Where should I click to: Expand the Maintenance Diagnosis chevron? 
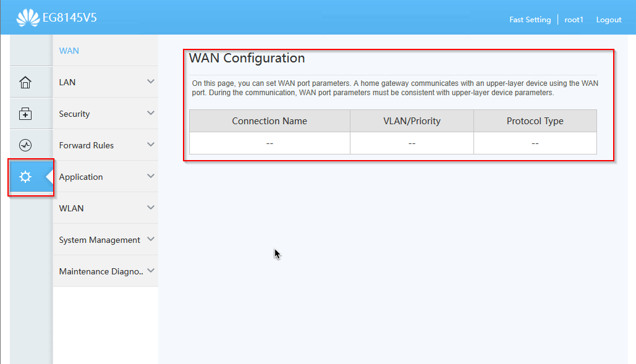click(150, 270)
